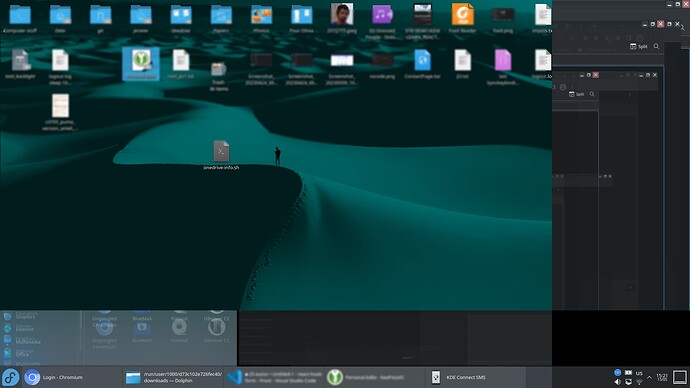Open the clock in the panel

(x=661, y=377)
